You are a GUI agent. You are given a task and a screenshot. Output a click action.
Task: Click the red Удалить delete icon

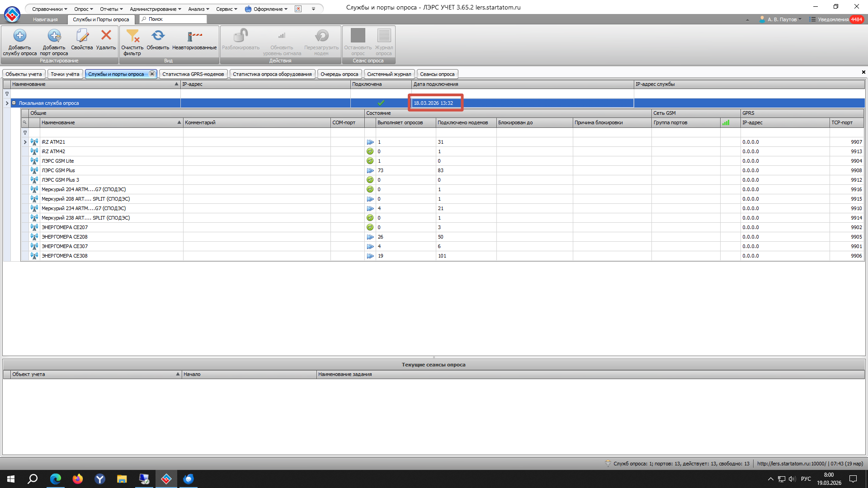106,35
